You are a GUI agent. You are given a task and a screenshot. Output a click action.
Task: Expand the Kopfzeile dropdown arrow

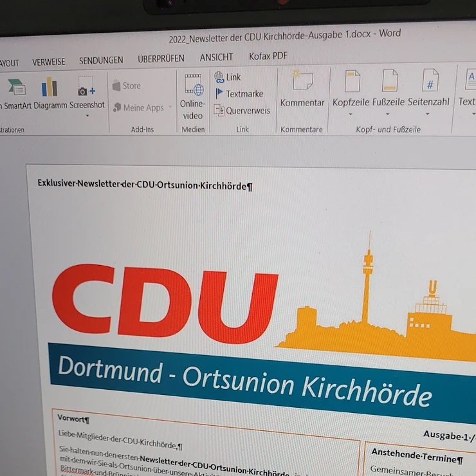351,114
